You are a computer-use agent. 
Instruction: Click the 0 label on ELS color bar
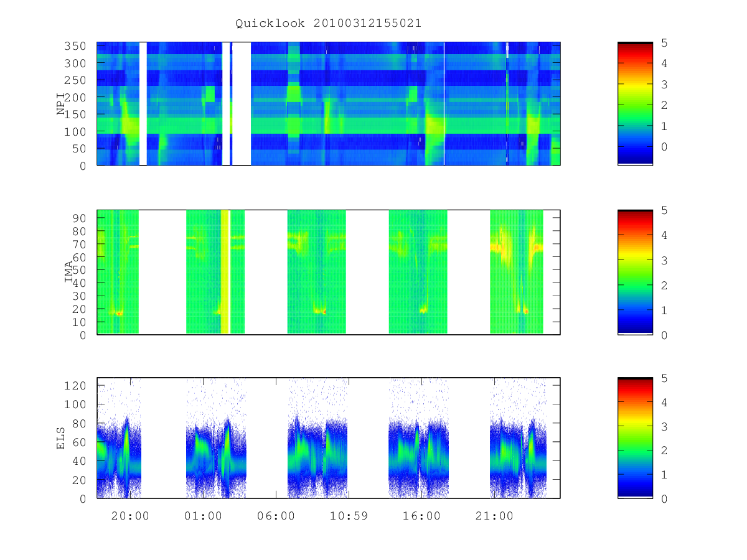pos(664,498)
